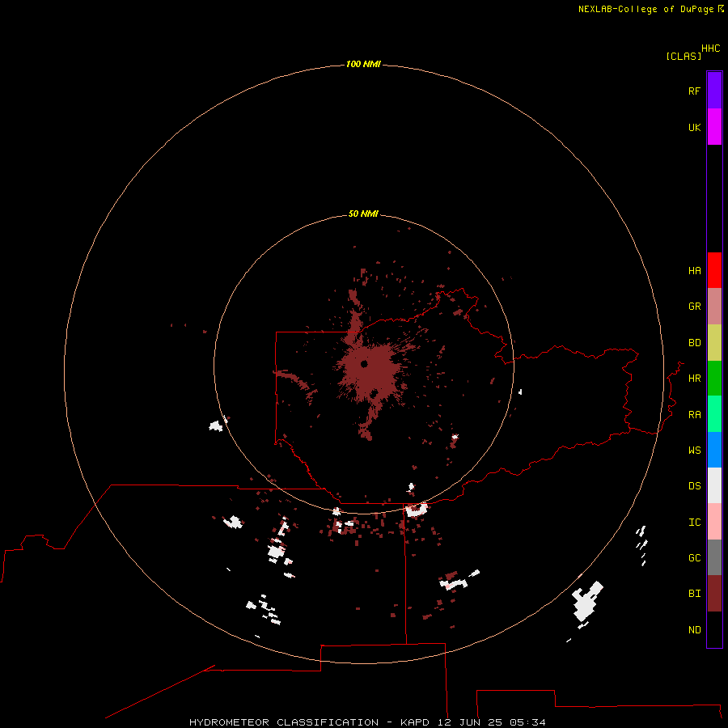Click the HA red legend swatch
Screen dimensions: 728x728
[714, 270]
